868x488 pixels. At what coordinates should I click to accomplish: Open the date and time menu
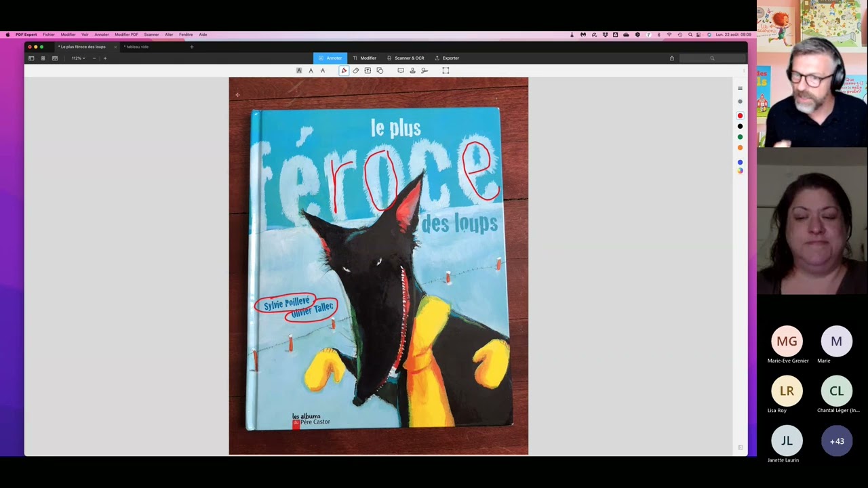pos(733,35)
